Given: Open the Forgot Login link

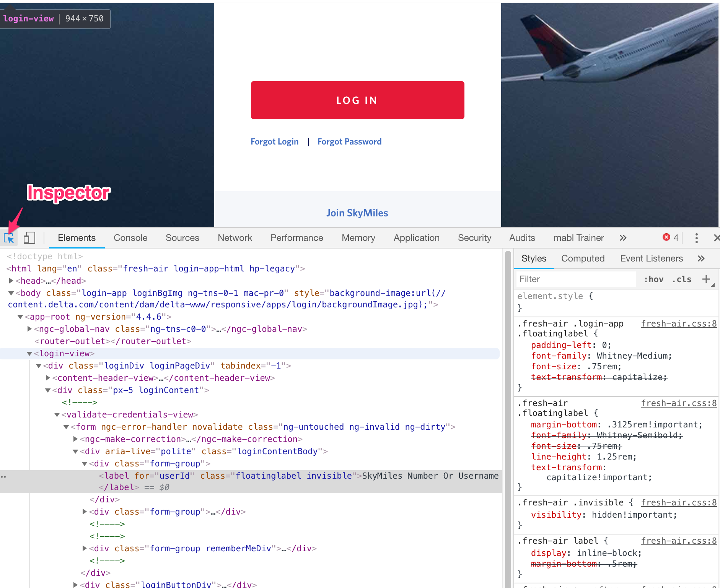Looking at the screenshot, I should click(x=274, y=141).
